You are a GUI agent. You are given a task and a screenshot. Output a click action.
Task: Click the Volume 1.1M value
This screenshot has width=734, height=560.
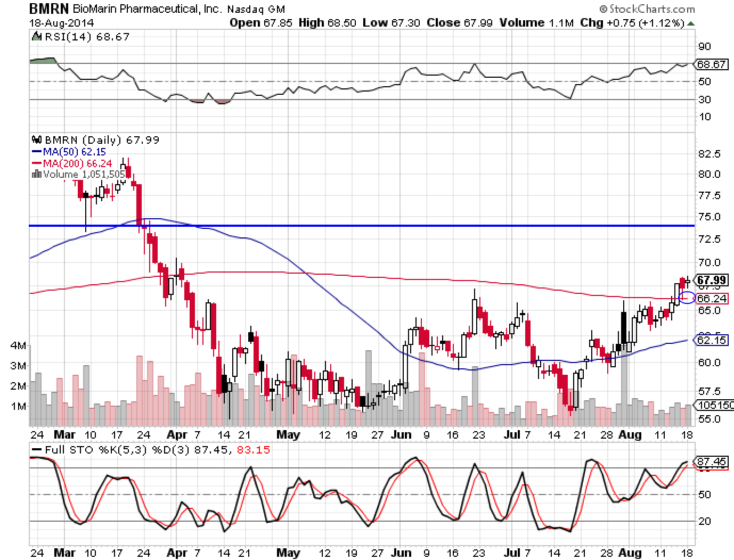click(x=536, y=23)
